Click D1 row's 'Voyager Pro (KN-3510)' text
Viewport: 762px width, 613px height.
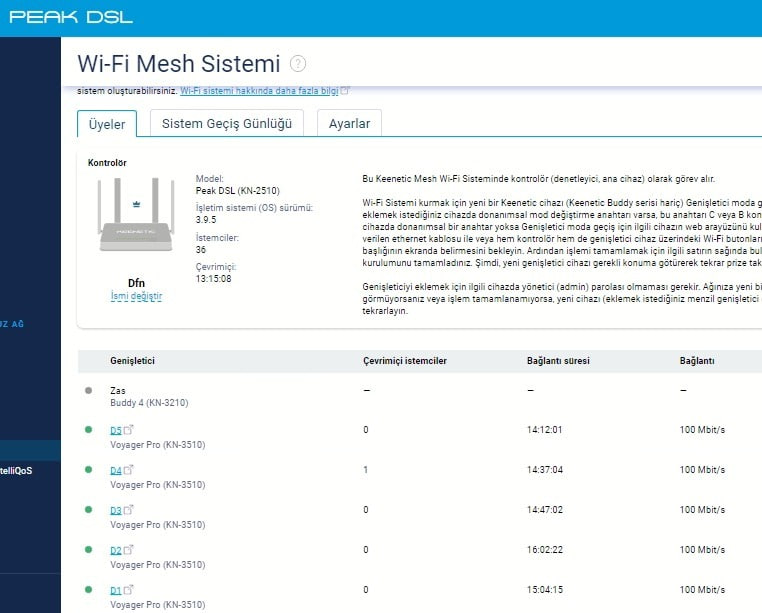point(157,605)
